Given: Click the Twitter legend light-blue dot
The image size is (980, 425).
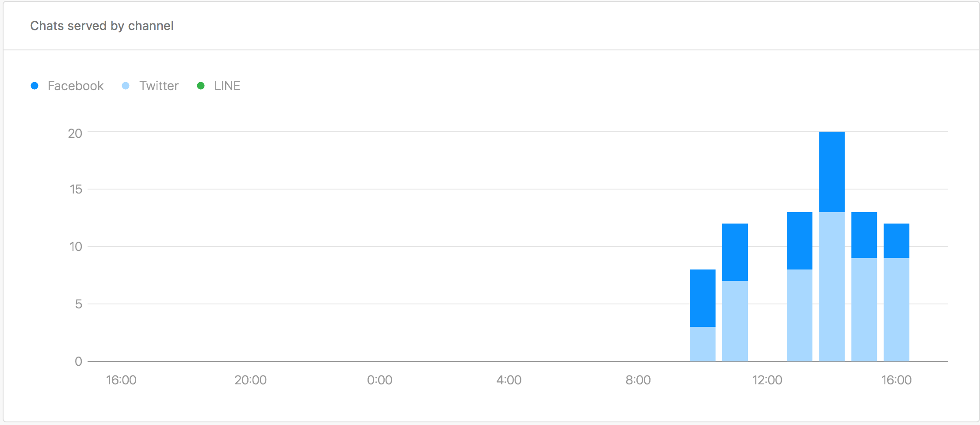Looking at the screenshot, I should click(126, 86).
